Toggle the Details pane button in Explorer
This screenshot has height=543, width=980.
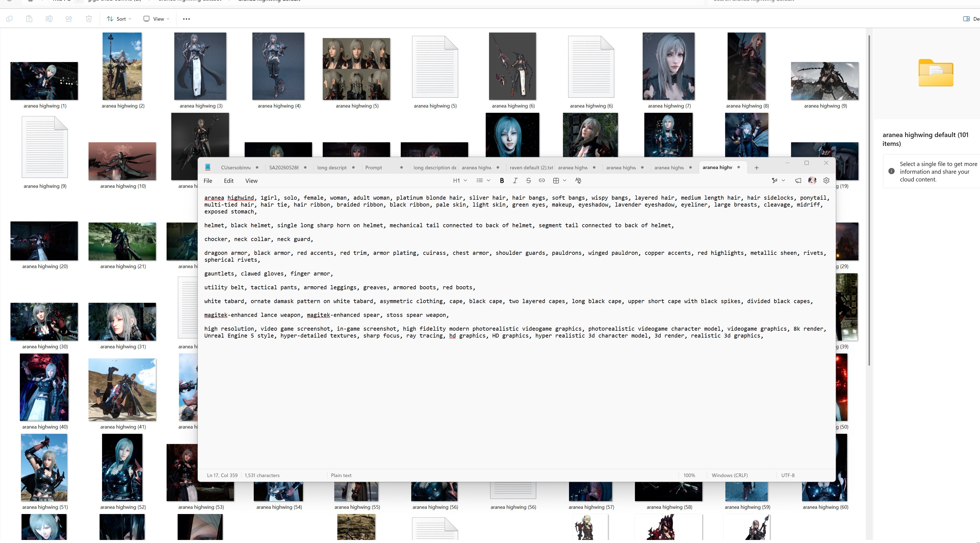tap(971, 19)
